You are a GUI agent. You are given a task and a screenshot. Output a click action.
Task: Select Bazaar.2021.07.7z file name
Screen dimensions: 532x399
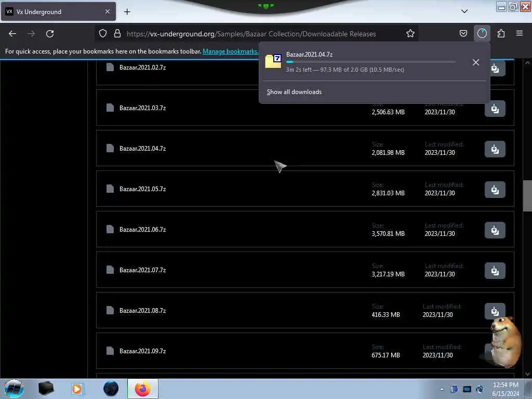point(142,270)
